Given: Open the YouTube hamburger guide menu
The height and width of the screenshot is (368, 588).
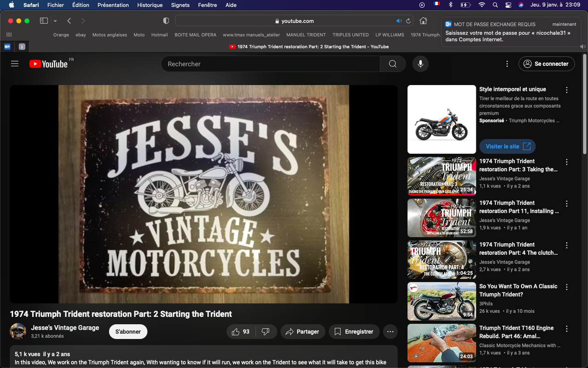Looking at the screenshot, I should (x=15, y=64).
